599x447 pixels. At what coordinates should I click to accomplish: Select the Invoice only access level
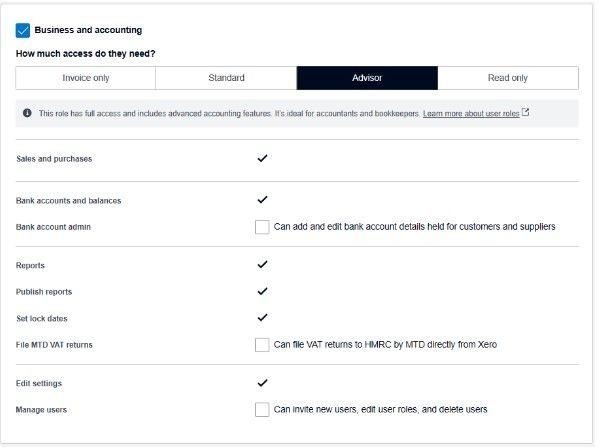coord(86,78)
